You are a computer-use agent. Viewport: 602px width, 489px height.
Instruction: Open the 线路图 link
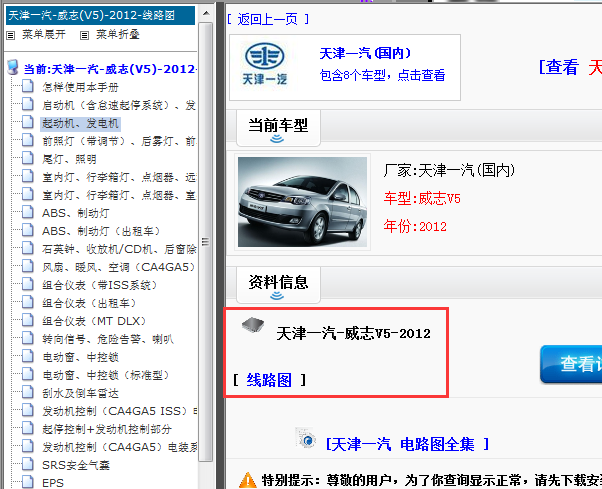point(269,380)
